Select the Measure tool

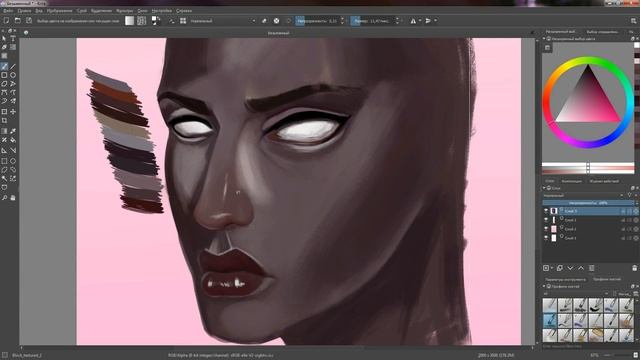[x=13, y=151]
